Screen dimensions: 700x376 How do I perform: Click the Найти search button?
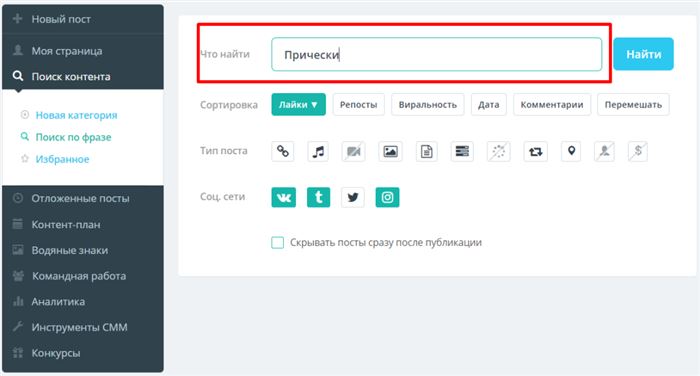click(643, 54)
